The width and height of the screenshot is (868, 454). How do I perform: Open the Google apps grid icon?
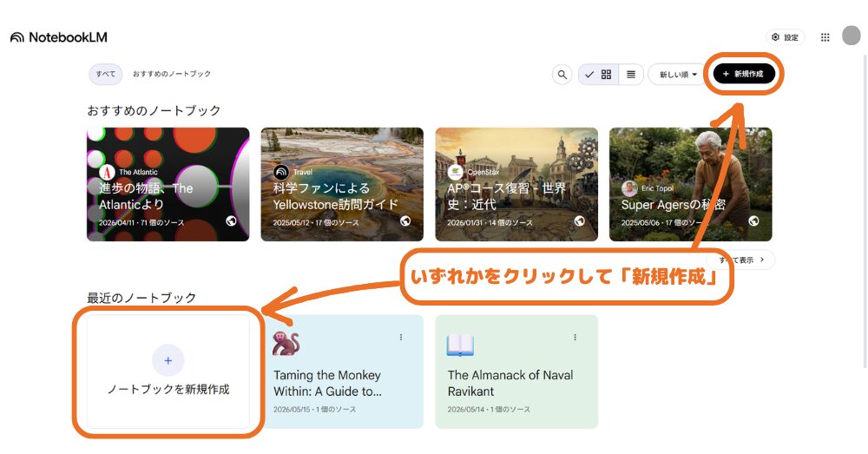825,37
